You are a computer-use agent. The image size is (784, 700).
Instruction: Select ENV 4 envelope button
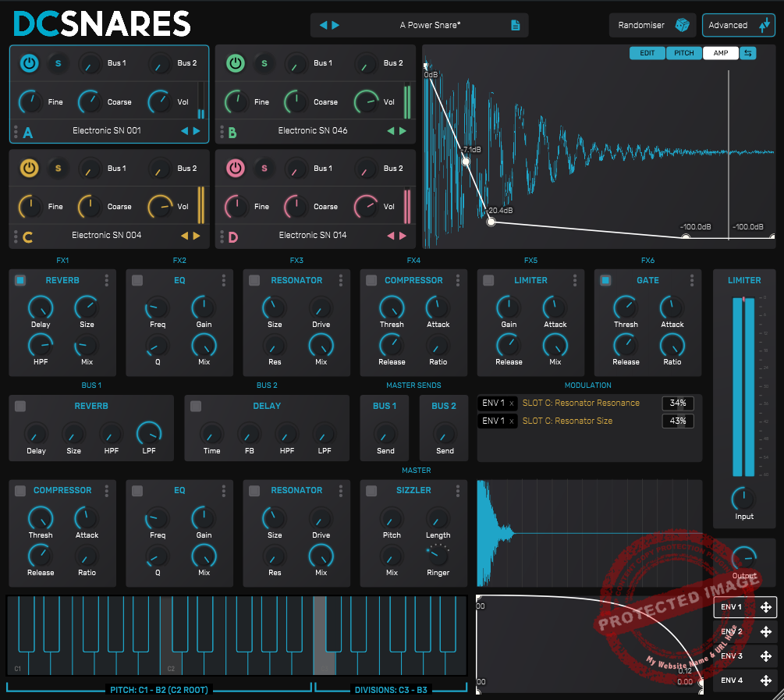click(745, 680)
